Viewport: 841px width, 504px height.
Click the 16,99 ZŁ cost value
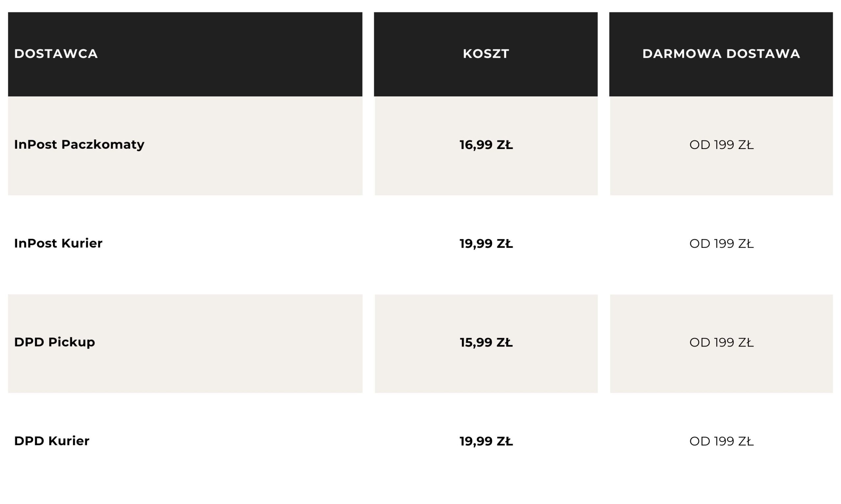486,145
